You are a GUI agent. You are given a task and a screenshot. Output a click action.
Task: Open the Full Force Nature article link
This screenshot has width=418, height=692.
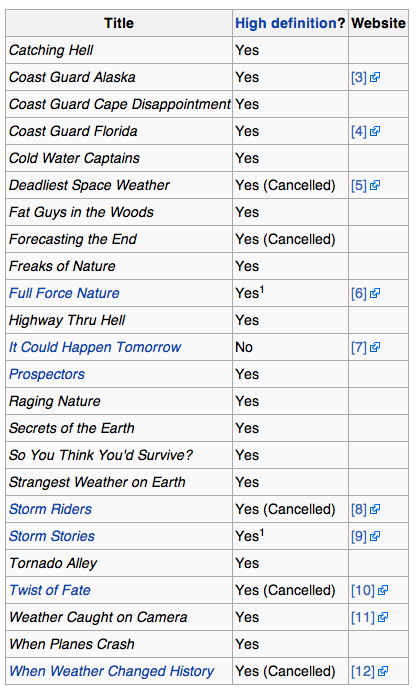click(64, 293)
